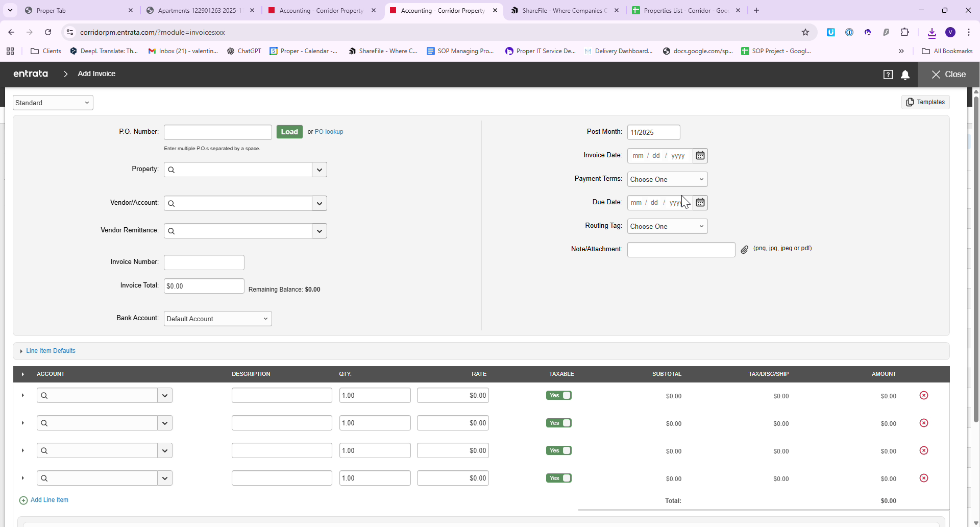Viewport: 980px width, 527px height.
Task: Open the Payment Terms dropdown
Action: pos(668,179)
